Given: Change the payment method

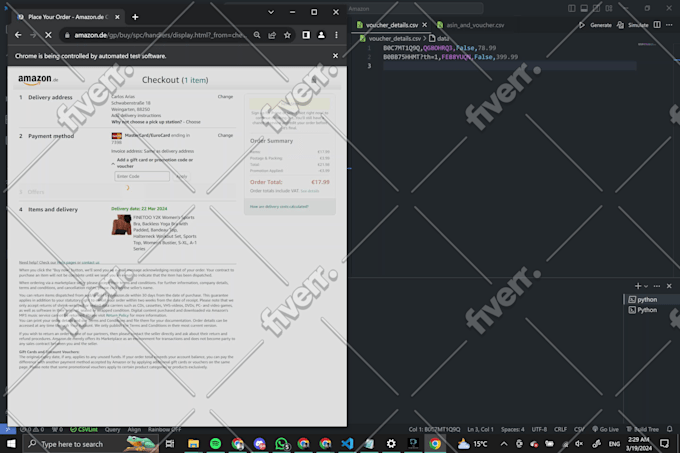Looking at the screenshot, I should click(x=225, y=135).
